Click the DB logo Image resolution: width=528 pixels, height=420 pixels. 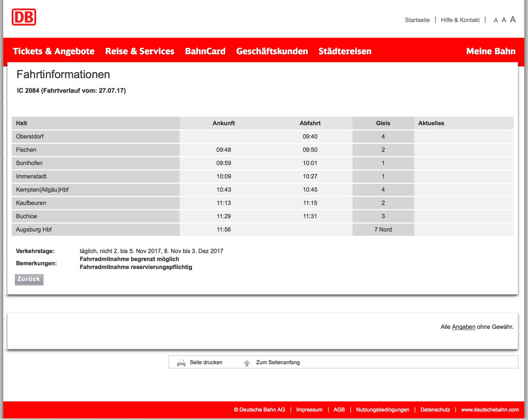24,17
